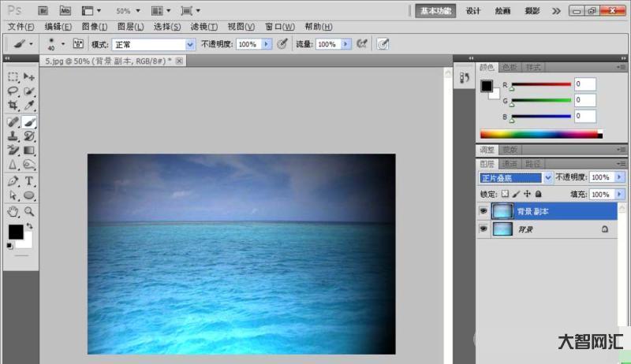Select the Horizontal Type tool
This screenshot has width=631, height=364.
(x=29, y=181)
